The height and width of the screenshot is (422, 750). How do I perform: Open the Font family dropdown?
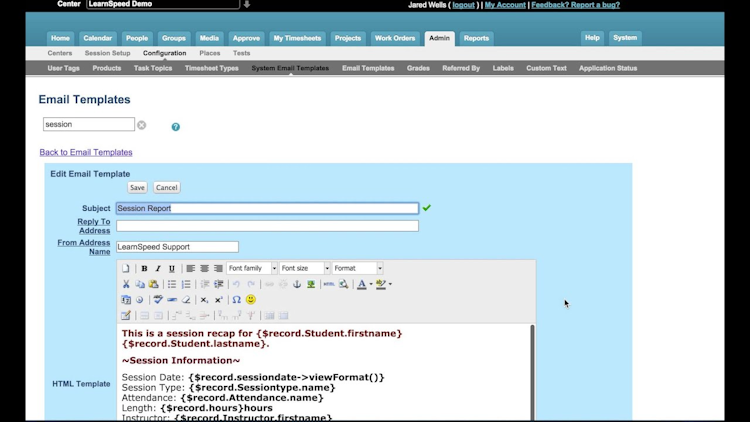tap(252, 268)
